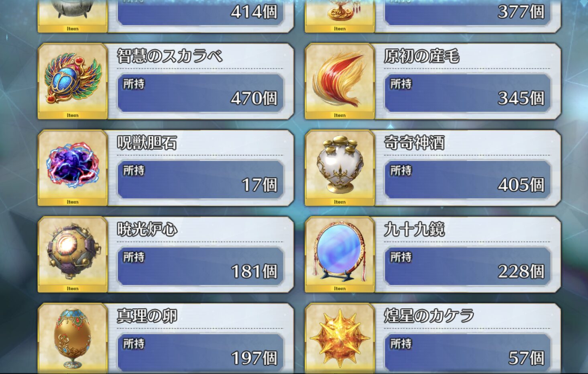The height and width of the screenshot is (374, 588).
Task: Click the 345個 owned count bar
Action: [468, 93]
